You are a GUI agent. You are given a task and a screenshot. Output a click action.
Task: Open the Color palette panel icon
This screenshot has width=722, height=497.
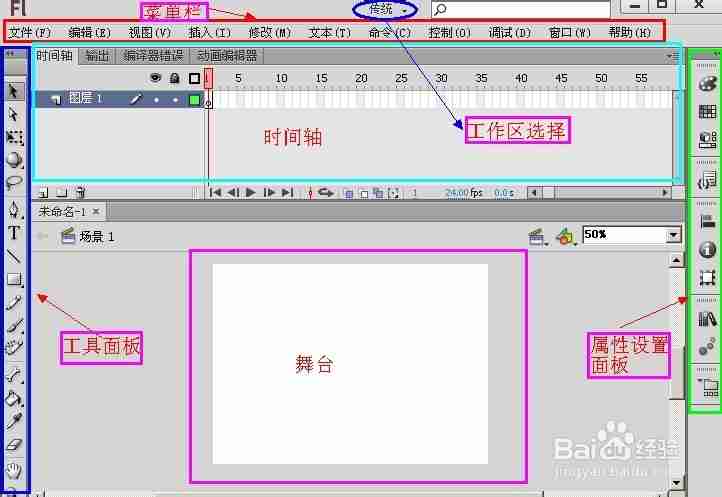[707, 84]
